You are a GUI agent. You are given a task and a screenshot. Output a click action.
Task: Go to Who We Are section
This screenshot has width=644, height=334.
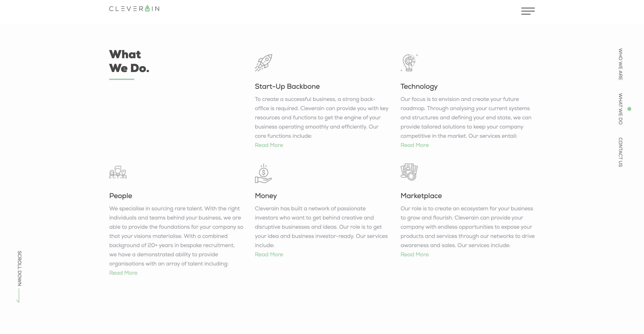pos(620,64)
